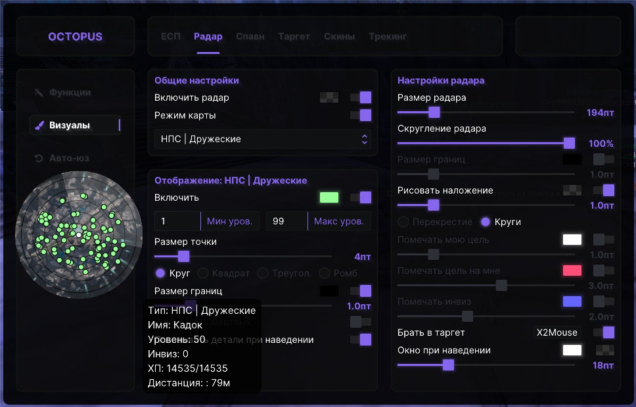Select the Перекрестие radio button
The height and width of the screenshot is (407, 636).
[x=403, y=222]
